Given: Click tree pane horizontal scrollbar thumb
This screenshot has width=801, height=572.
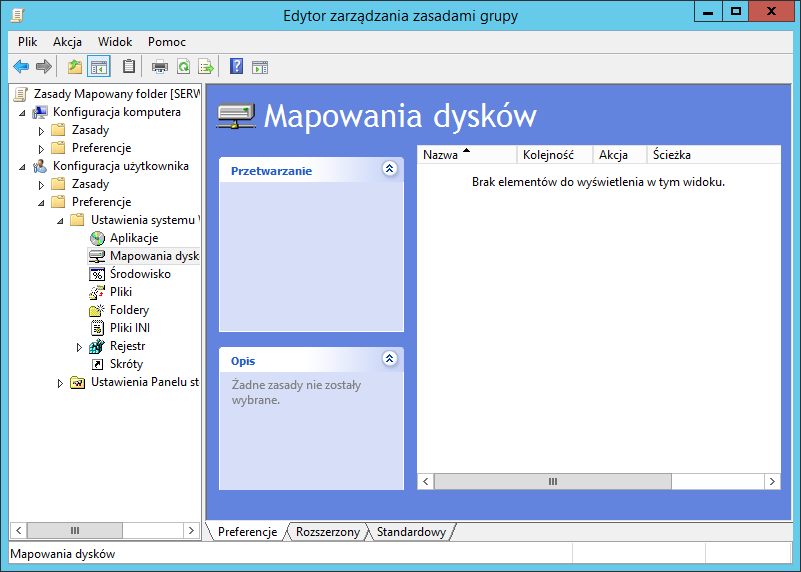Looking at the screenshot, I should 75,531.
